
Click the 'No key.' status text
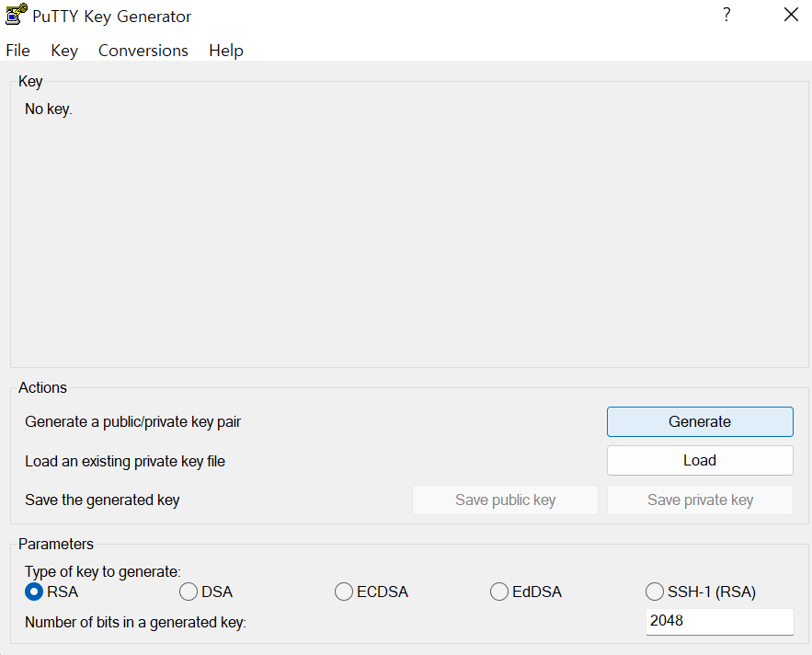[49, 109]
